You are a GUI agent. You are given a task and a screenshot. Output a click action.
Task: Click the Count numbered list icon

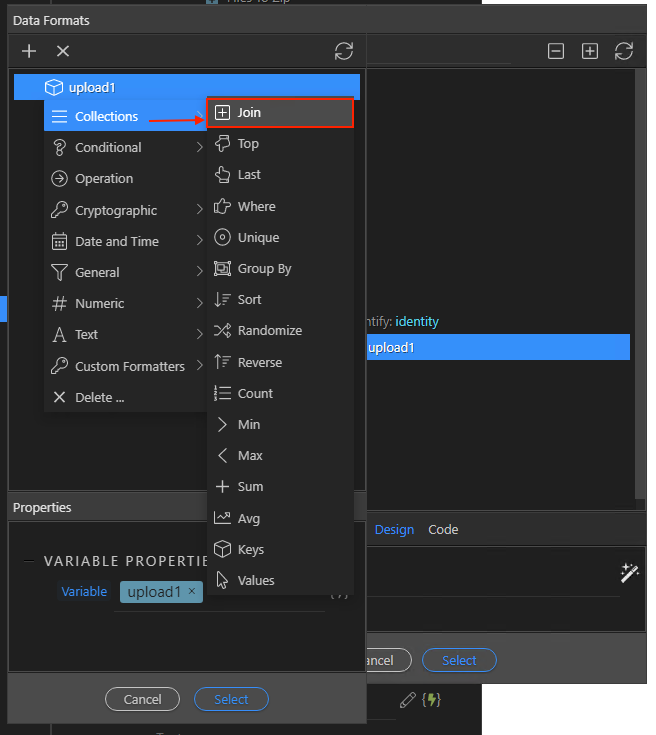[222, 393]
